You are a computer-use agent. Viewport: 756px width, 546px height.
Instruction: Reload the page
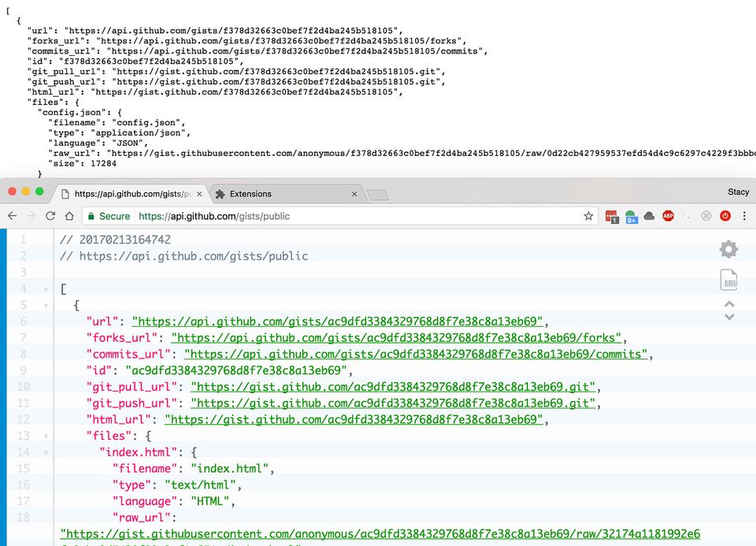50,216
